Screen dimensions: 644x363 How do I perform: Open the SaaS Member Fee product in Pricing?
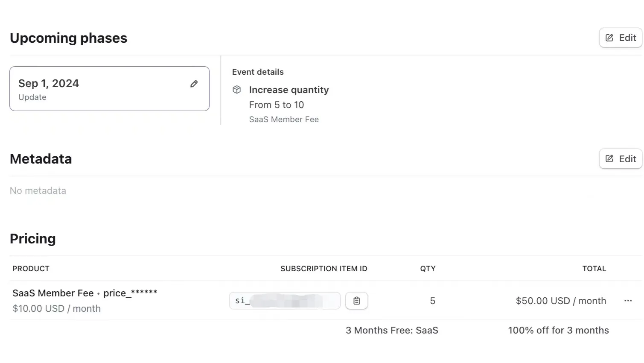point(53,293)
